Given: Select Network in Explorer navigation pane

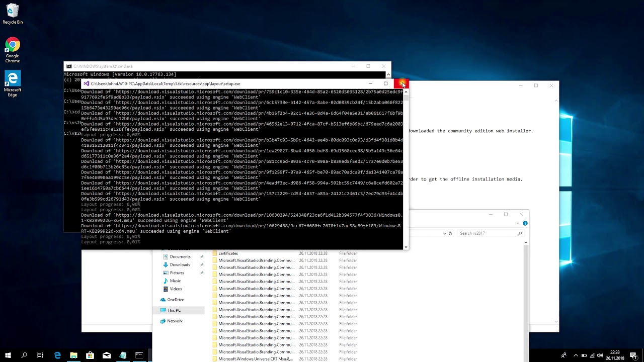Looking at the screenshot, I should 175,321.
